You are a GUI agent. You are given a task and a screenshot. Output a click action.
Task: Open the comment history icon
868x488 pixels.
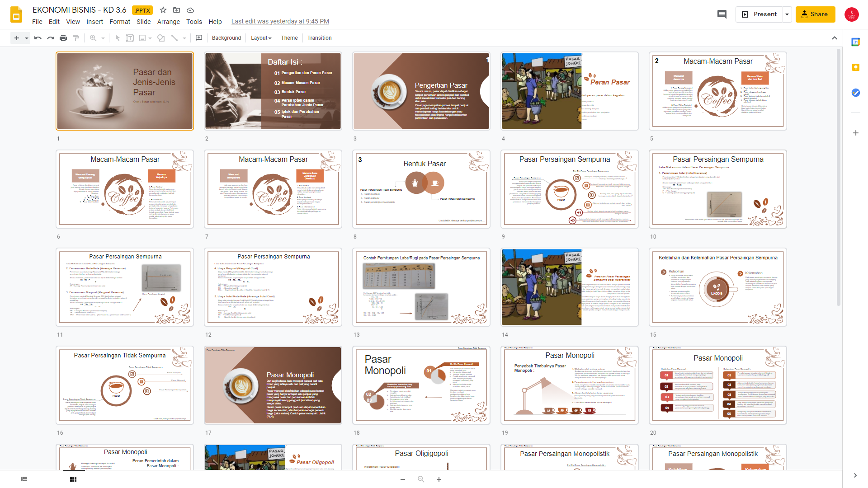722,14
